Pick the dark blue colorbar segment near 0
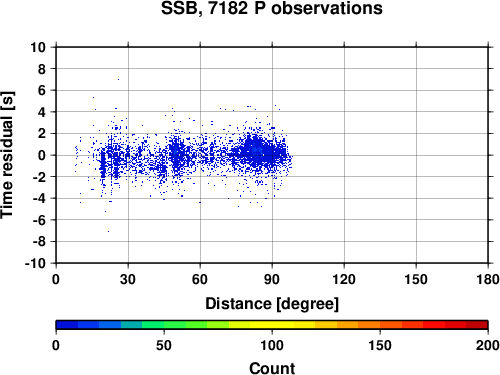The width and height of the screenshot is (500, 375). click(67, 325)
